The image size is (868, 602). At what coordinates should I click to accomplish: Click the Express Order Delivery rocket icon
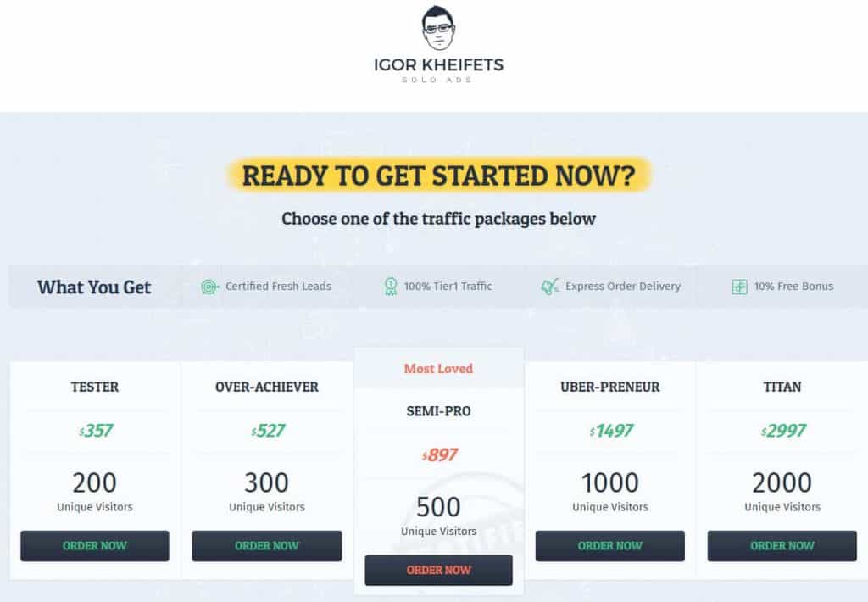pyautogui.click(x=549, y=287)
